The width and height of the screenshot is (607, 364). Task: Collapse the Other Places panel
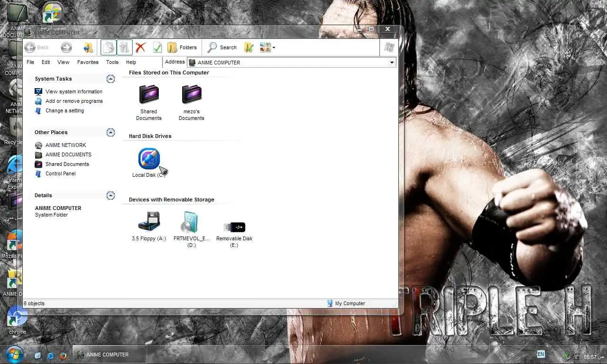tap(110, 132)
